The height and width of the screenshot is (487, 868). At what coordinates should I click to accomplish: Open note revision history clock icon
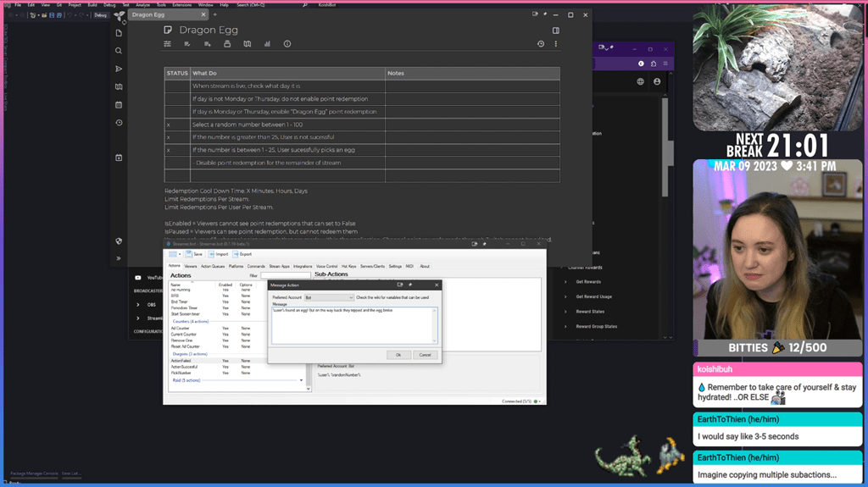tap(541, 44)
